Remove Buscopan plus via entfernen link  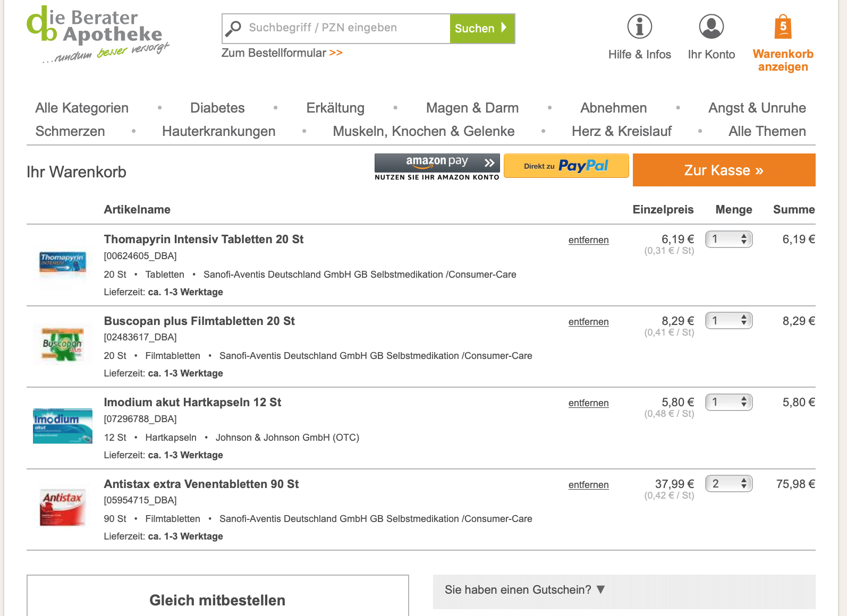[x=589, y=322]
